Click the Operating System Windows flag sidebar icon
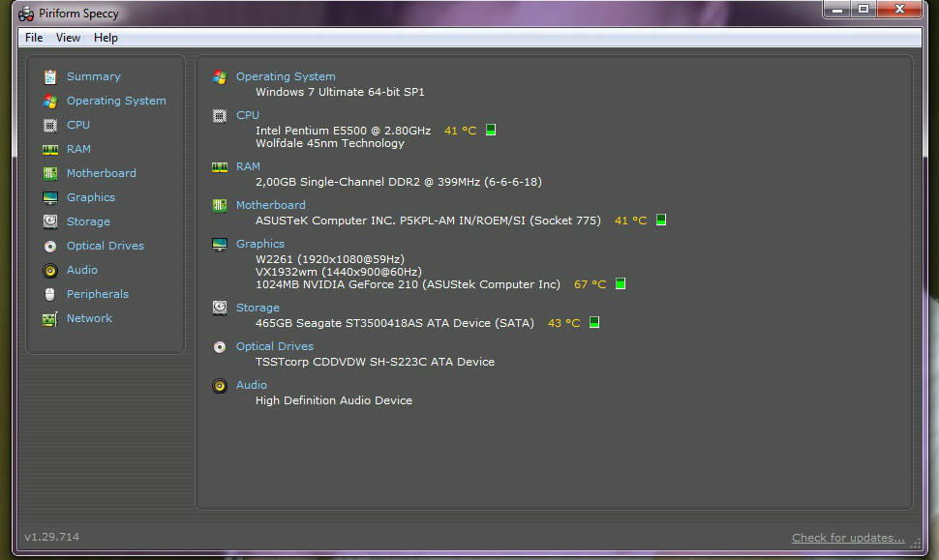Image resolution: width=939 pixels, height=560 pixels. pyautogui.click(x=50, y=102)
